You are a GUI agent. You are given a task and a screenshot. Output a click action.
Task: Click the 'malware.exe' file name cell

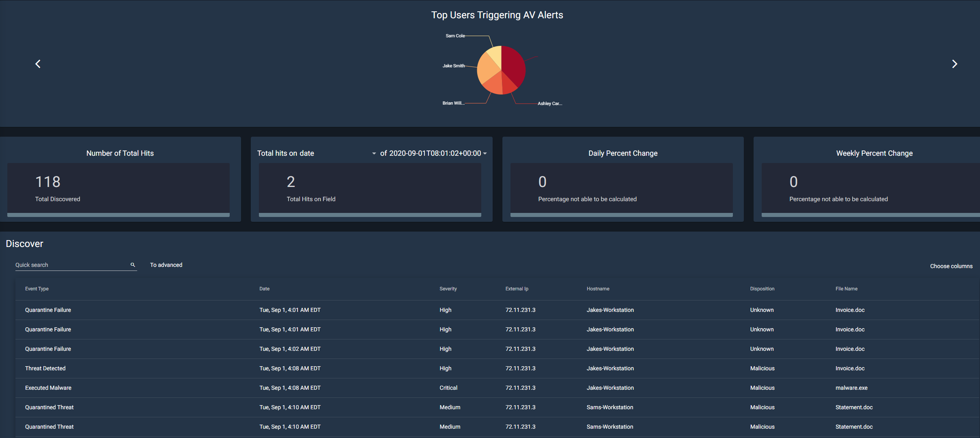(851, 388)
